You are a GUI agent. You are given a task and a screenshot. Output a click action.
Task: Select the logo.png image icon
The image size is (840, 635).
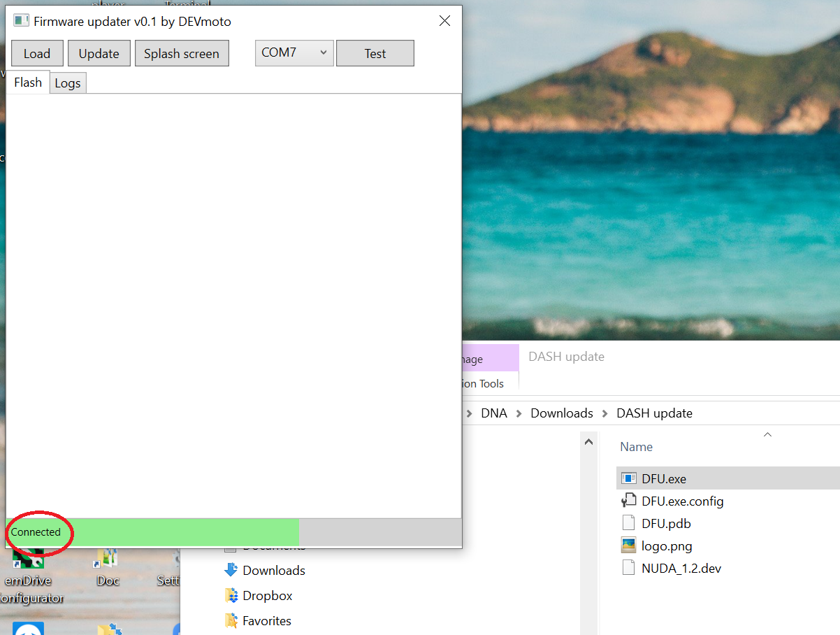tap(629, 545)
